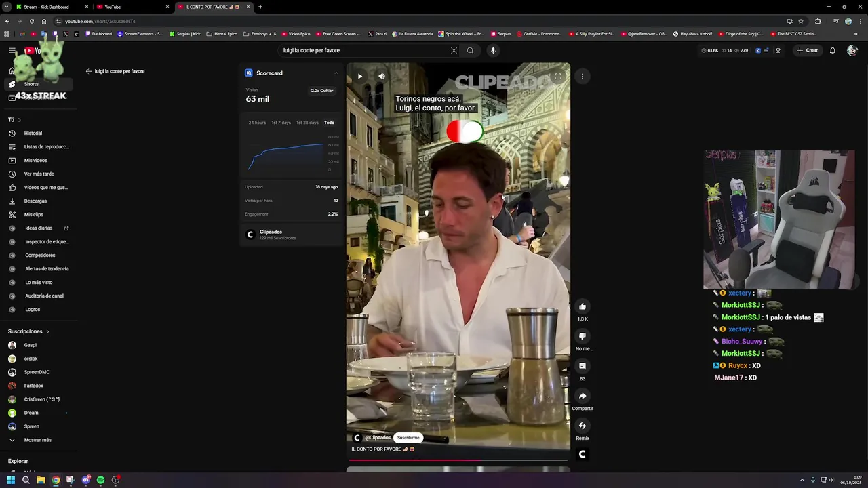The width and height of the screenshot is (868, 488).
Task: Open the three-dot menu beside the Short
Action: coord(583,76)
